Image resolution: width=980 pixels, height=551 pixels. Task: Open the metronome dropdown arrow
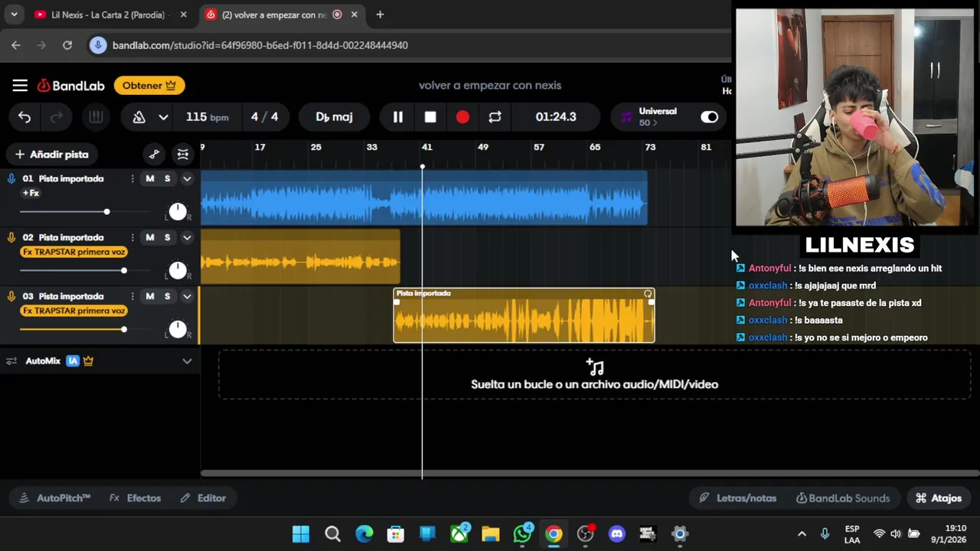pyautogui.click(x=163, y=117)
